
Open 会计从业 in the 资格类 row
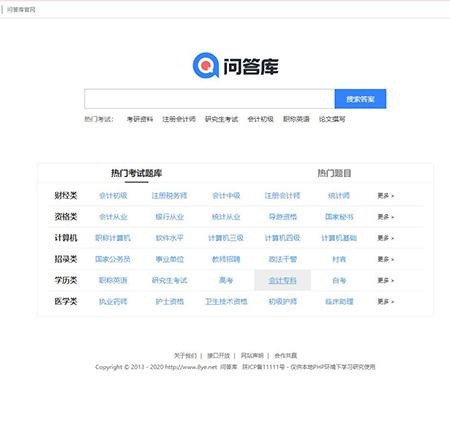(x=113, y=217)
